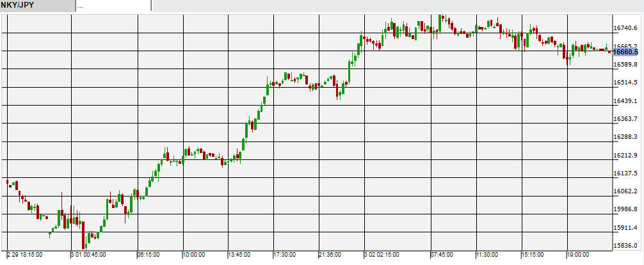The width and height of the screenshot is (644, 265).
Task: Select the 3 02 02:15:00 time marker
Action: [x=382, y=255]
